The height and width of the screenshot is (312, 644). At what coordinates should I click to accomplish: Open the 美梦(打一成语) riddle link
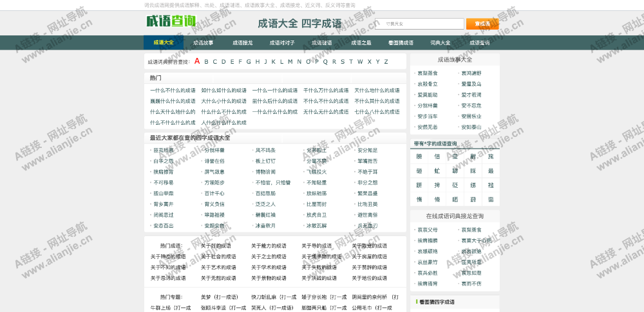coord(220,297)
